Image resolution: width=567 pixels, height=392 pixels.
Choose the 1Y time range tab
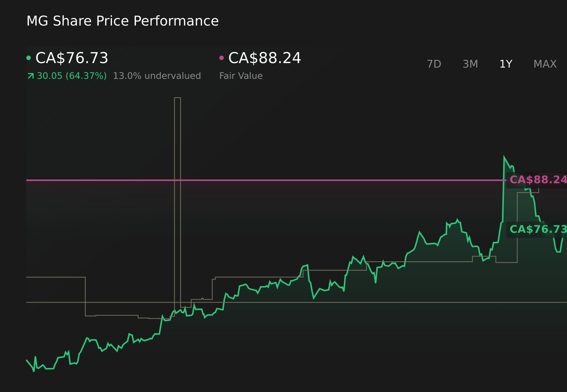tap(505, 64)
